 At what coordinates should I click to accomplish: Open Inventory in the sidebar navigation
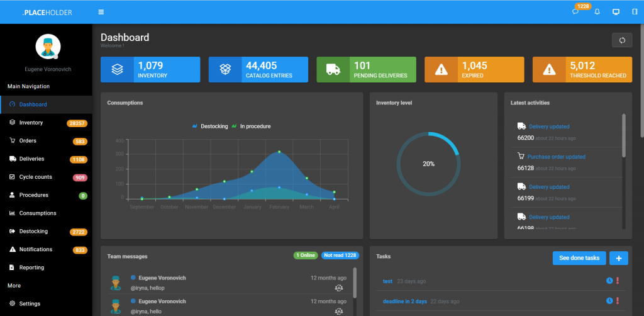[x=31, y=123]
